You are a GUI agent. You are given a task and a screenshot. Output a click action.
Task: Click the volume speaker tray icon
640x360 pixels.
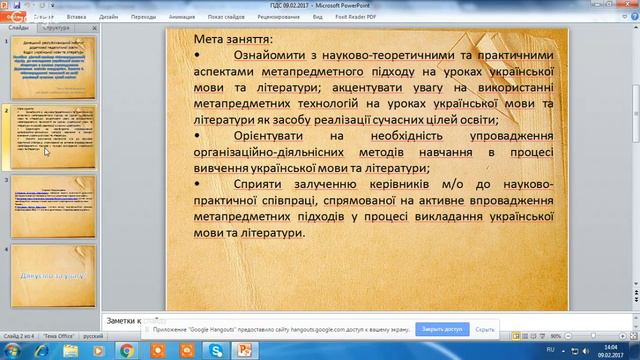(x=586, y=351)
